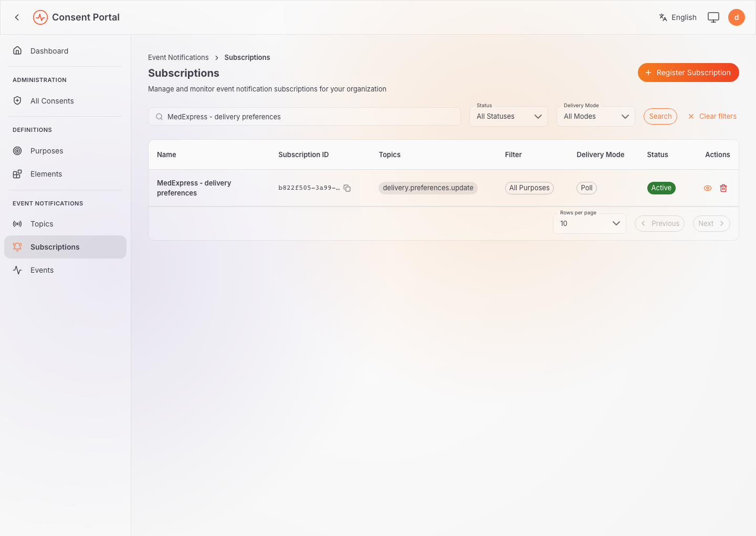The height and width of the screenshot is (536, 756).
Task: Click the Name column header
Action: pyautogui.click(x=166, y=154)
